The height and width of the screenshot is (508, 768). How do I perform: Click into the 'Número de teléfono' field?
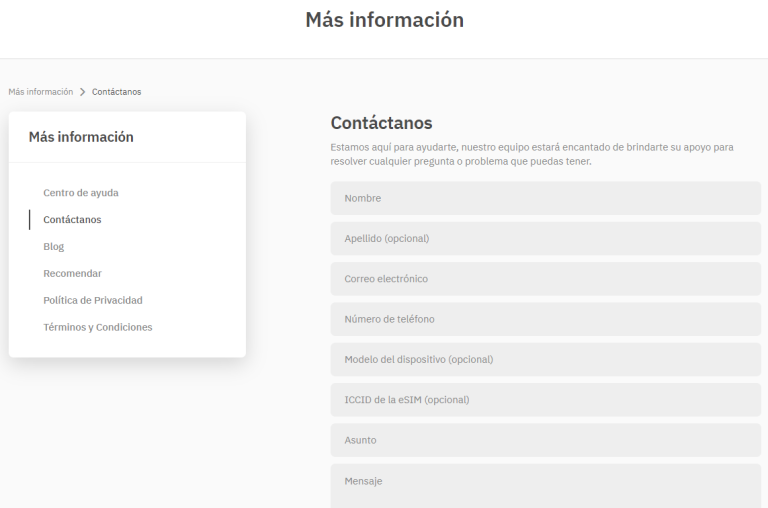[x=545, y=319]
